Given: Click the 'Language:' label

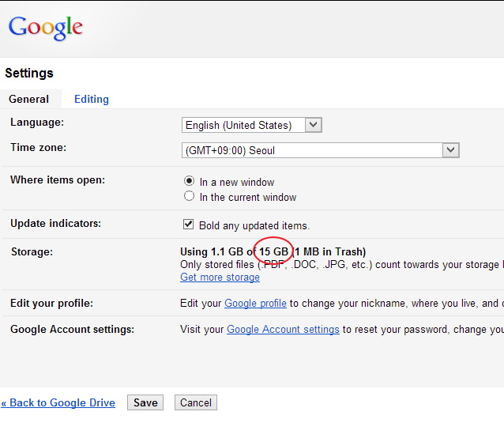Looking at the screenshot, I should pyautogui.click(x=37, y=123).
